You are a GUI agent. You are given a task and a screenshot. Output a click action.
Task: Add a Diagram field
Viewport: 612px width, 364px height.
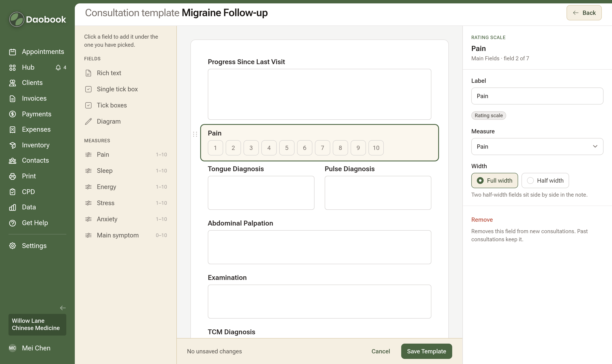126,121
